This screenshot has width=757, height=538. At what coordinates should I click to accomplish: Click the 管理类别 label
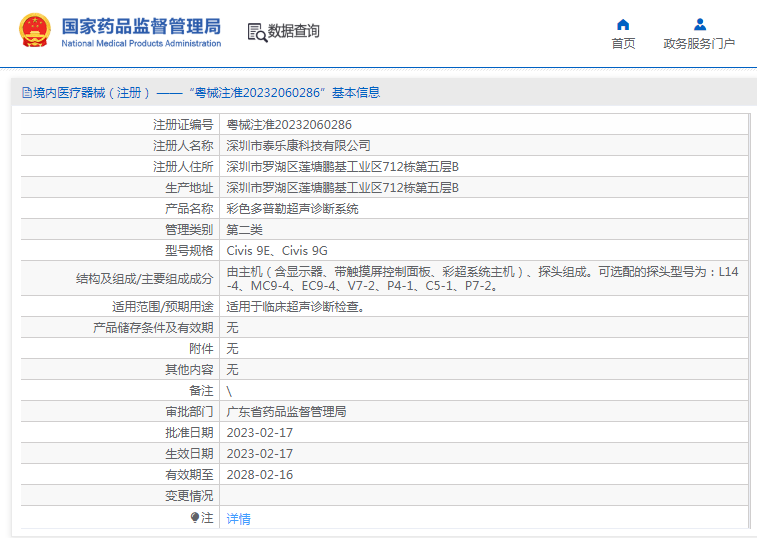point(189,229)
